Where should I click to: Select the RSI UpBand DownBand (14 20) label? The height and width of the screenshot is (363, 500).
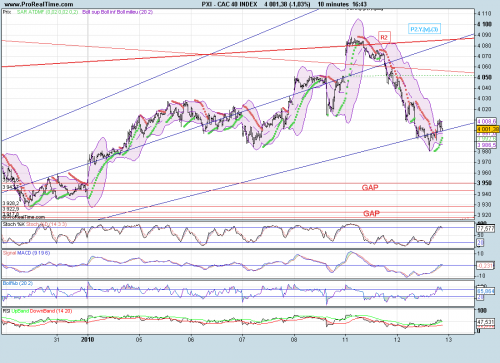tap(38, 311)
